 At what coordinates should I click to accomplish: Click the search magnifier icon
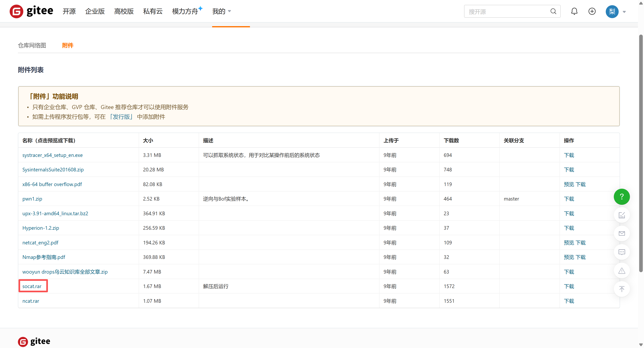coord(553,11)
